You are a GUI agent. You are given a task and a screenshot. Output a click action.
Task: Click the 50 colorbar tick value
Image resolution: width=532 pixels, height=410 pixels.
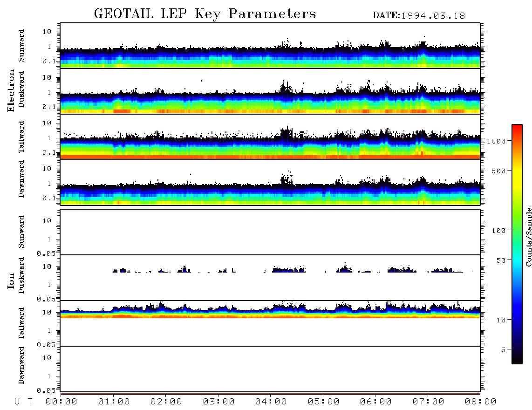(501, 260)
